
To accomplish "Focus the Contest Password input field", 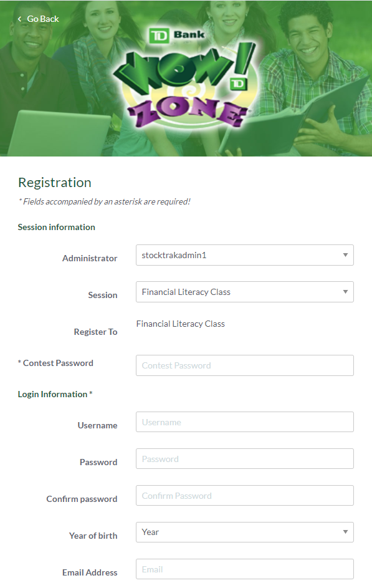I will pos(245,365).
